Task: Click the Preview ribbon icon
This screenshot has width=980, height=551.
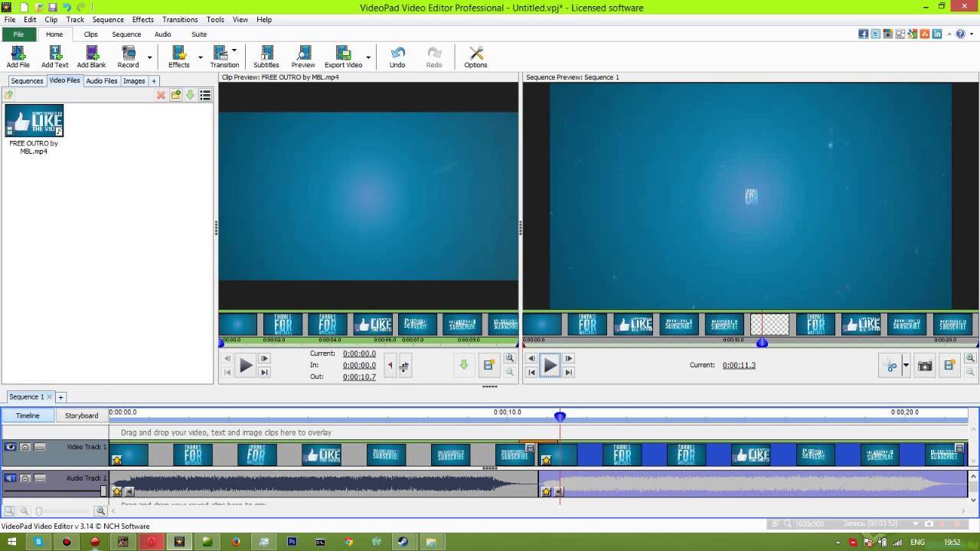Action: (x=303, y=57)
